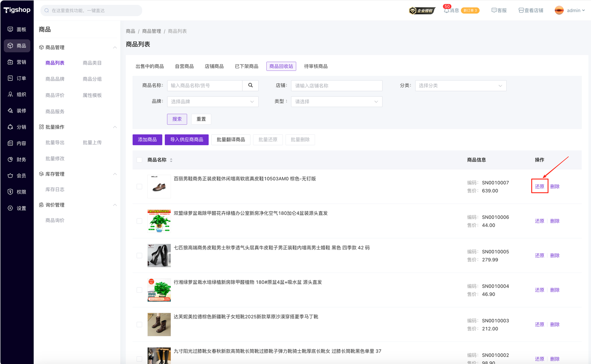Image resolution: width=591 pixels, height=364 pixels.
Task: Collapse the 批量操作 sidebar section
Action: point(115,127)
